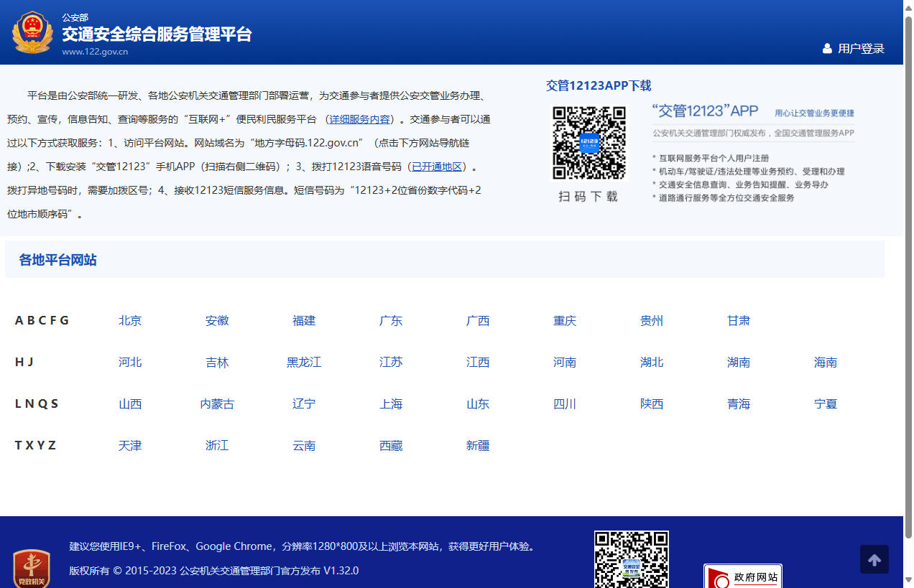Open the 详细服务内容 link
This screenshot has width=914, height=588.
pos(359,118)
